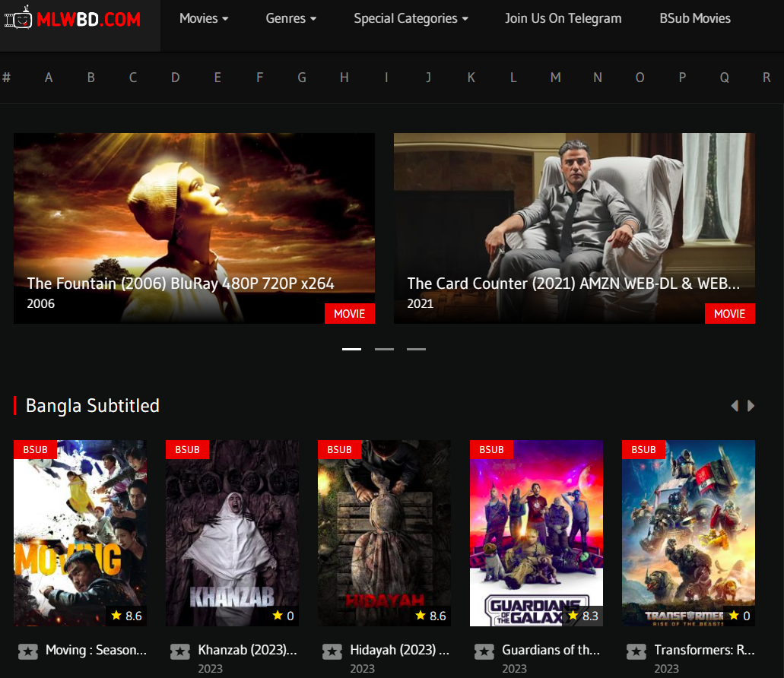
Task: Open The Card Counter (2021) title link
Action: (x=573, y=284)
